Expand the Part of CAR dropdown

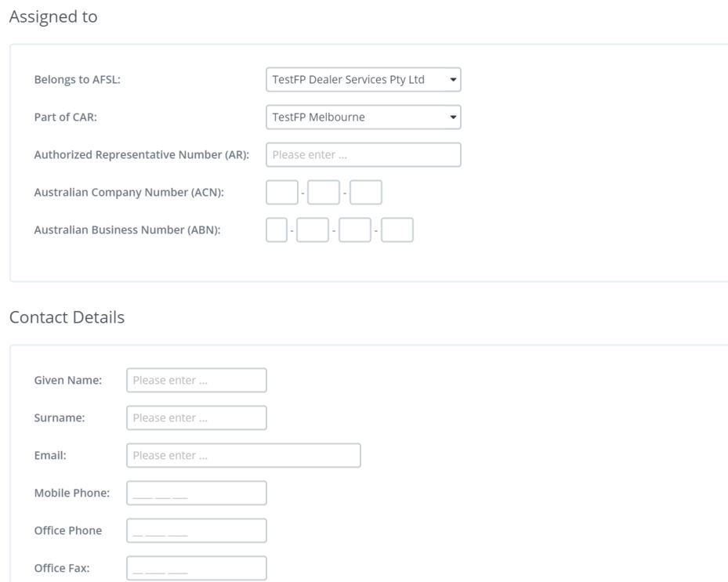[363, 117]
